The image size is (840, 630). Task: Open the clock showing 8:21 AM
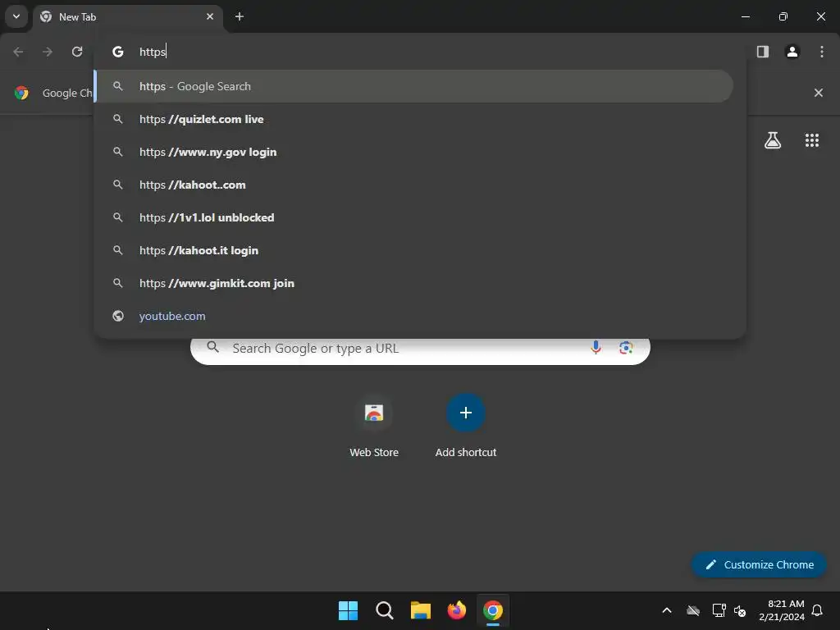click(x=782, y=610)
